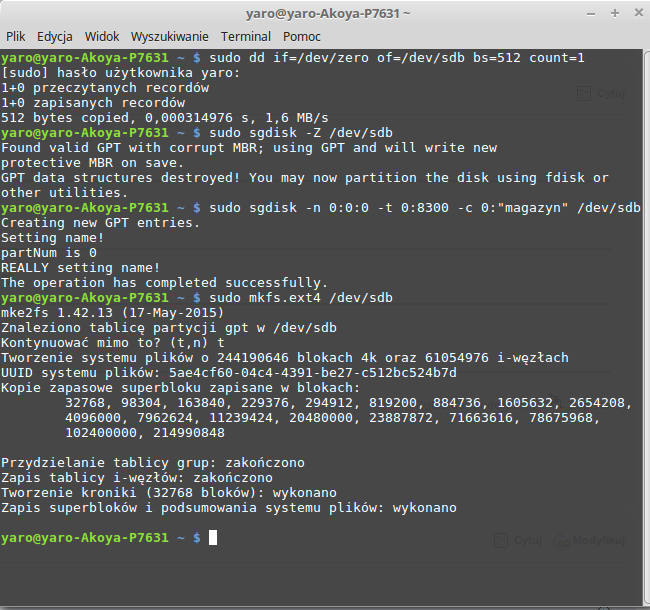
Task: Click 'Creating new GPT entries.' line
Action: [100, 223]
